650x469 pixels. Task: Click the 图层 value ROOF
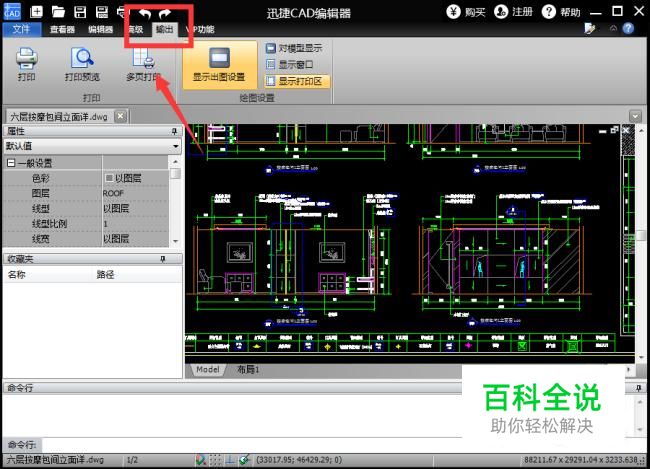(x=113, y=193)
